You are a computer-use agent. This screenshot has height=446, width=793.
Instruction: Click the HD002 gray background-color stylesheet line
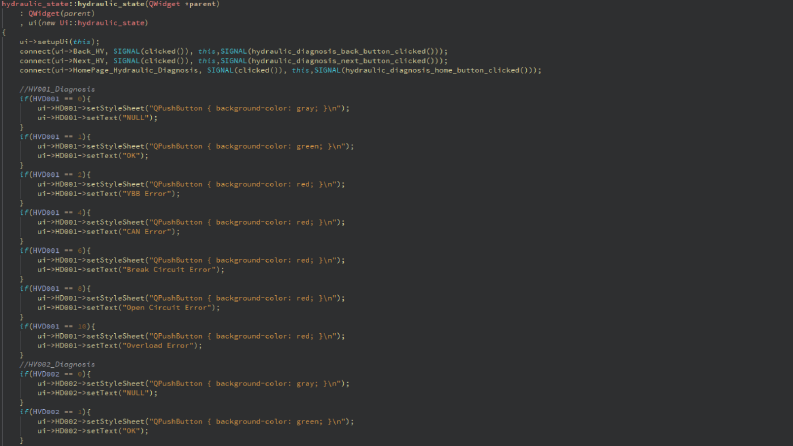[194, 383]
